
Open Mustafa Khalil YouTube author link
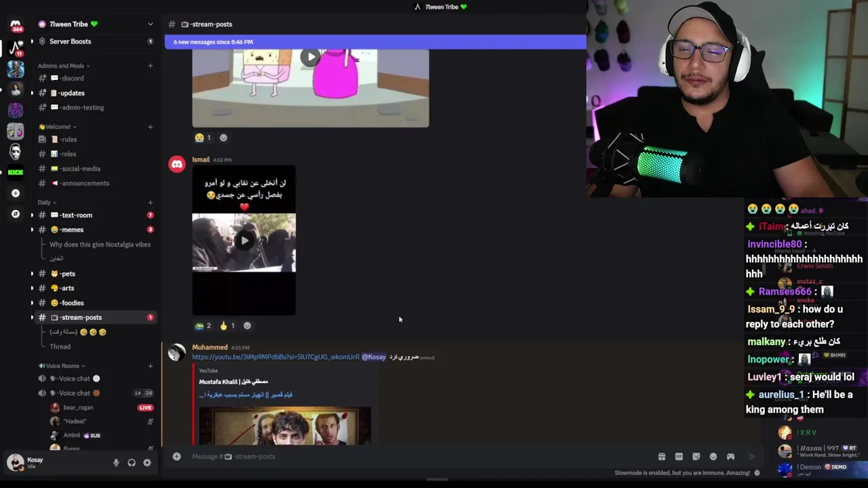coord(233,382)
